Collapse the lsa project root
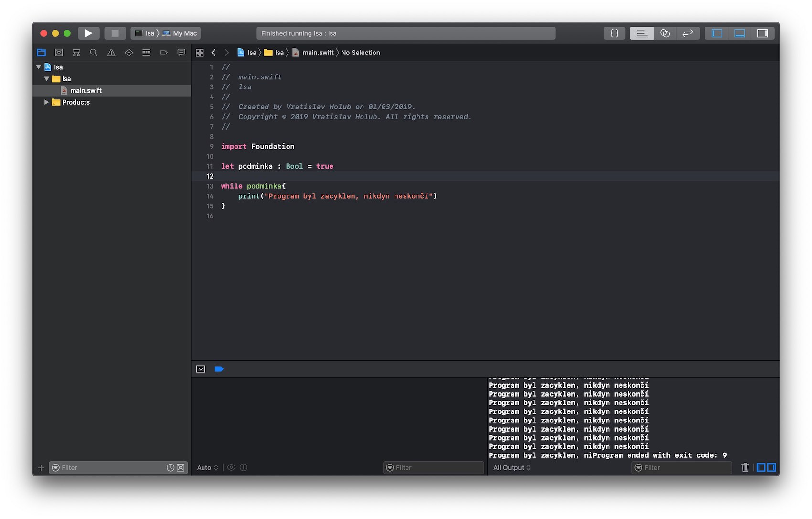 click(x=39, y=67)
